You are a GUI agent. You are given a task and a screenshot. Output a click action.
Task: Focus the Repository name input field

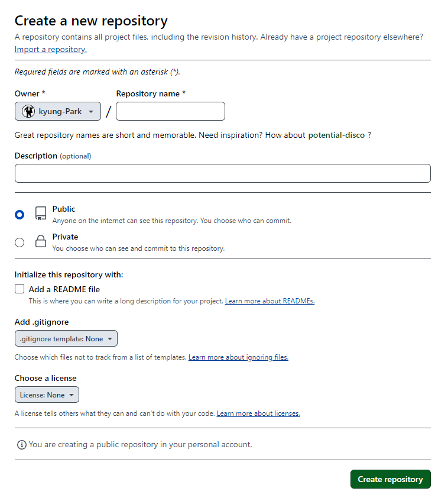coord(171,111)
